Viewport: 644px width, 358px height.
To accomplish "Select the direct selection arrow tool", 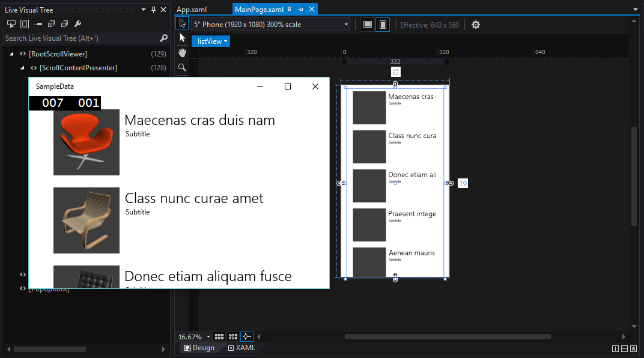I will click(183, 38).
